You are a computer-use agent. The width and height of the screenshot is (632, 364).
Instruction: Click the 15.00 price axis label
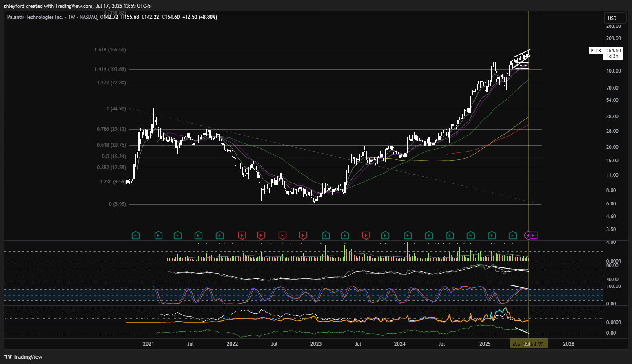612,161
